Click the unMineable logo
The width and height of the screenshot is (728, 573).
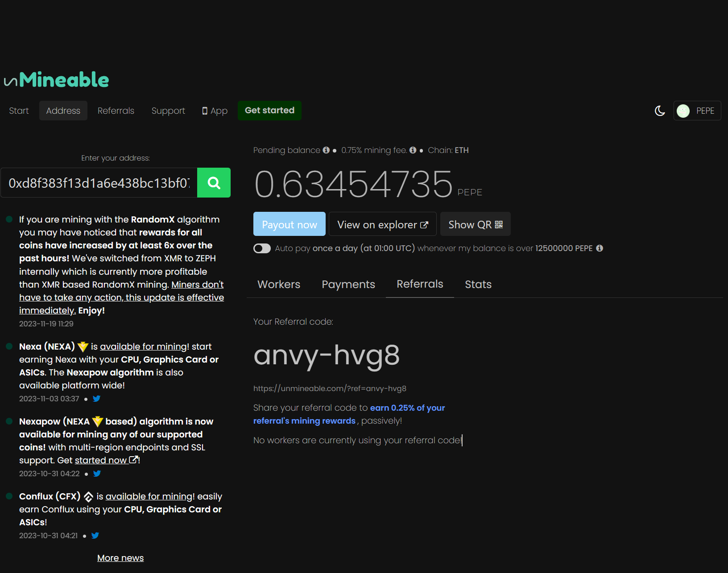[57, 80]
